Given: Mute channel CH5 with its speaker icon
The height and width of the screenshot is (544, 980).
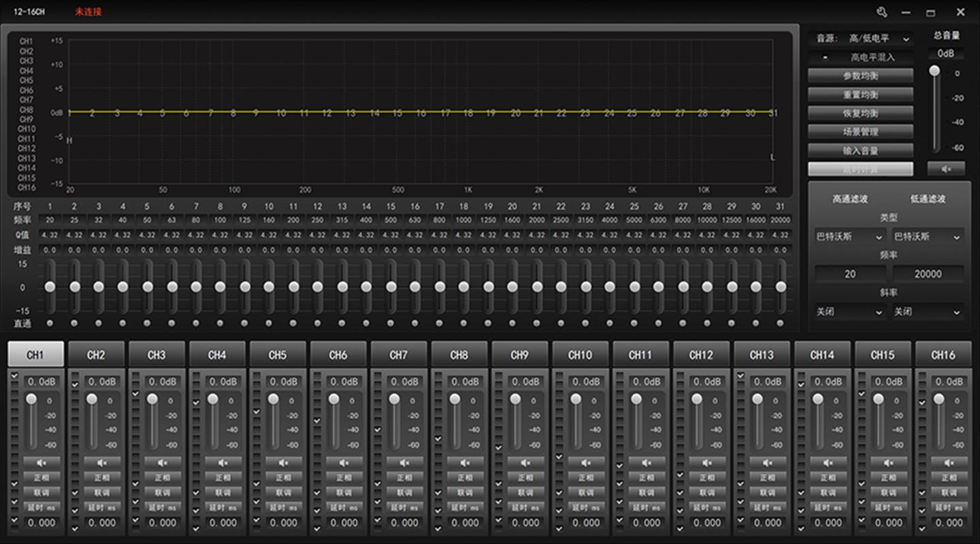Looking at the screenshot, I should pyautogui.click(x=283, y=462).
